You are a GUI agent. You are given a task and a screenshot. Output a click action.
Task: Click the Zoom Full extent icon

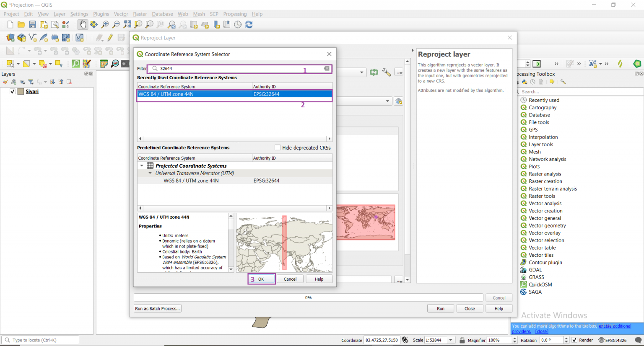(127, 24)
